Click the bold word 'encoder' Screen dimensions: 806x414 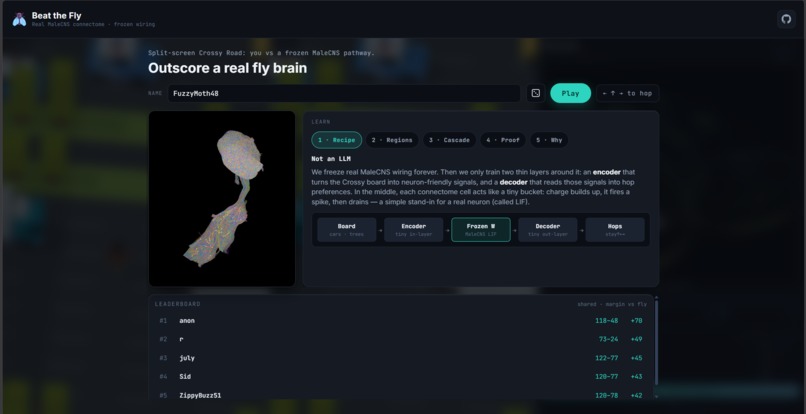607,172
